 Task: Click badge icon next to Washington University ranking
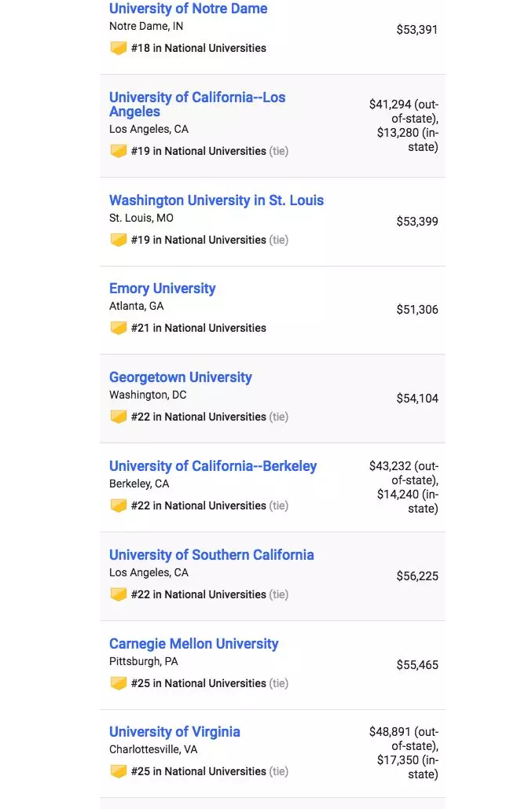click(x=119, y=240)
